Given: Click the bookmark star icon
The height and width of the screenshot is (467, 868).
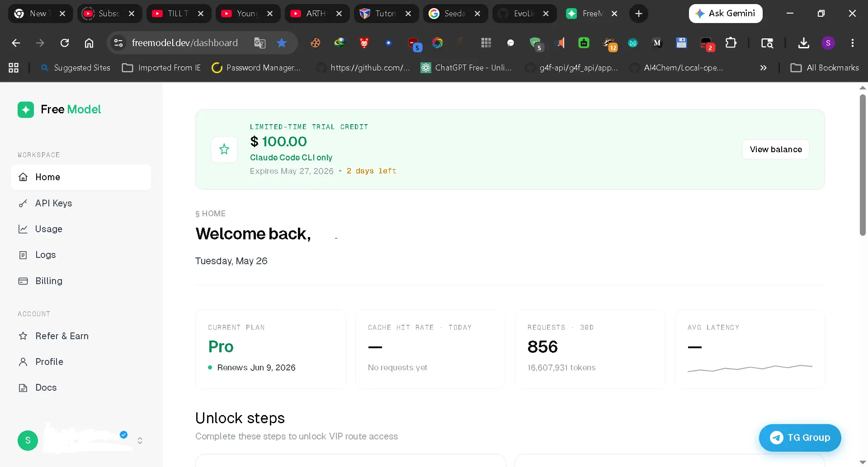Looking at the screenshot, I should point(282,43).
